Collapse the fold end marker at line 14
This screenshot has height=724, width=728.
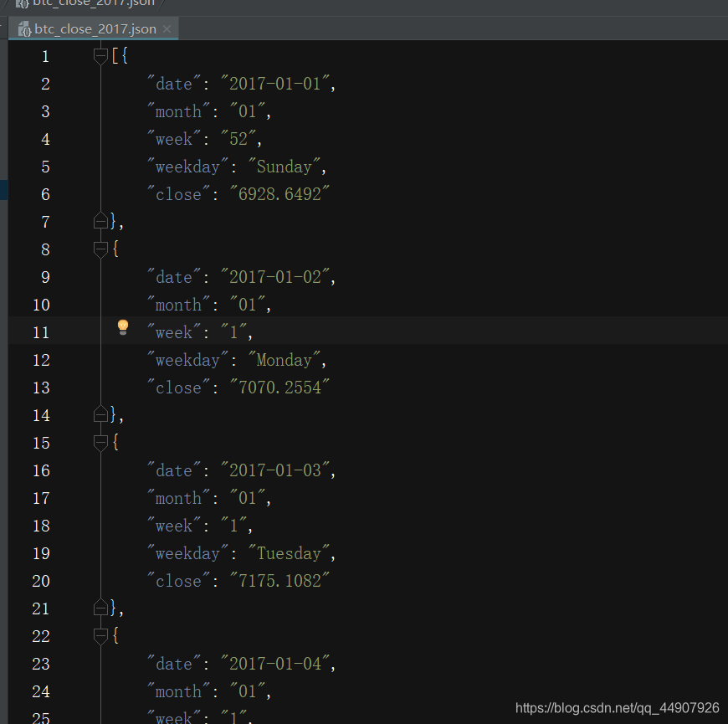[x=100, y=414]
